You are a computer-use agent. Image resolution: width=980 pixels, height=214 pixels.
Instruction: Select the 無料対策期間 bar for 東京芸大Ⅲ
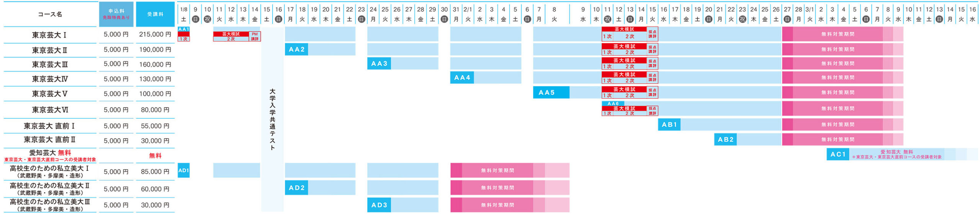point(838,64)
